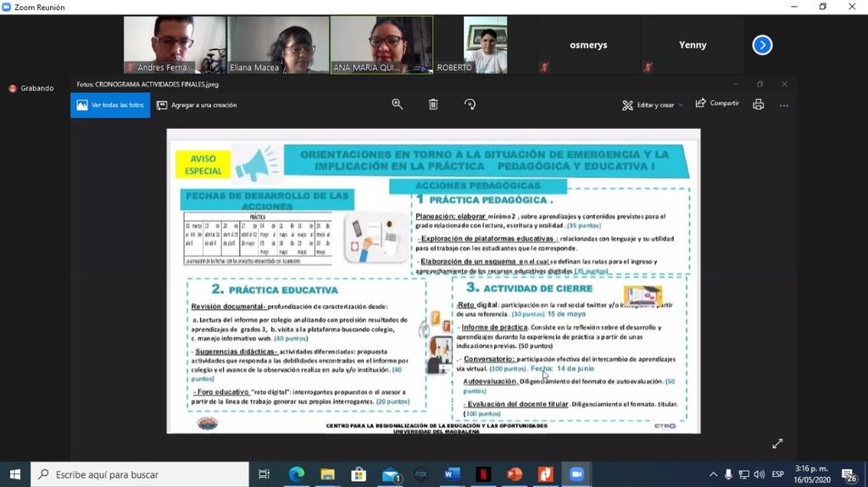Rotate the photo using the rotate icon

pos(470,104)
